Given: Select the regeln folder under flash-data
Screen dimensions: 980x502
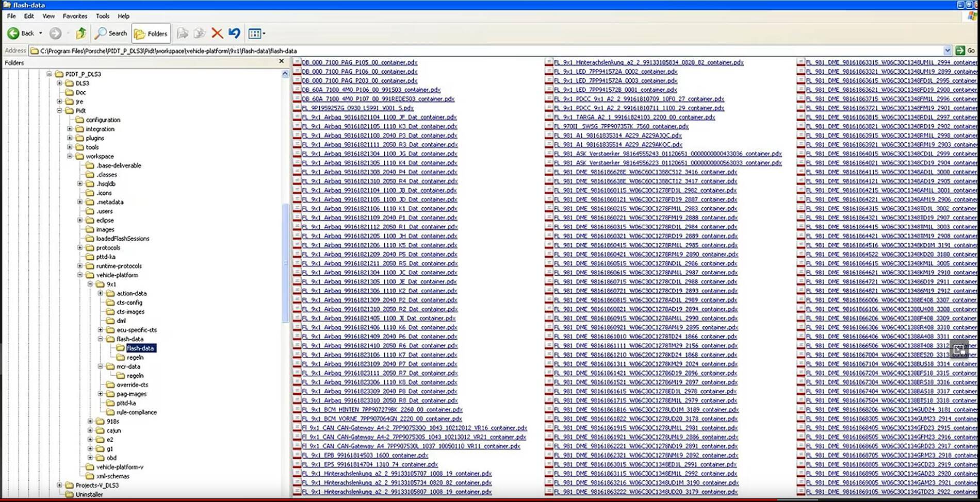Looking at the screenshot, I should (x=135, y=357).
